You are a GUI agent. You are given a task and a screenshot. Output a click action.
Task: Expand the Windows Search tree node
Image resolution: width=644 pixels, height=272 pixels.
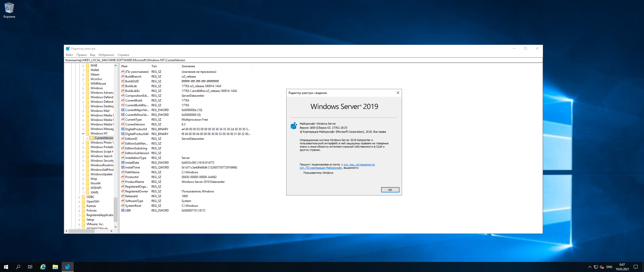point(83,156)
